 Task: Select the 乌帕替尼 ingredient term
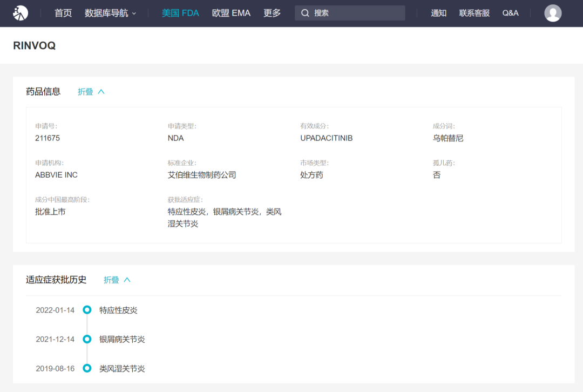pos(448,138)
